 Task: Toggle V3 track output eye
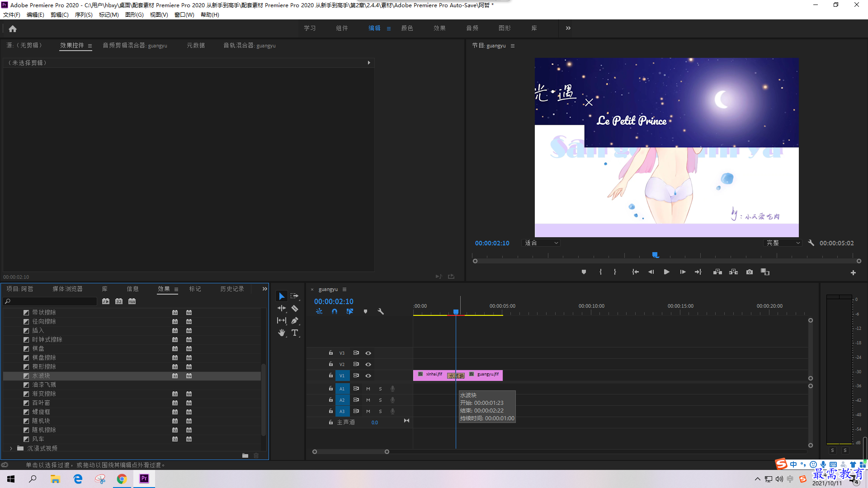click(x=368, y=353)
